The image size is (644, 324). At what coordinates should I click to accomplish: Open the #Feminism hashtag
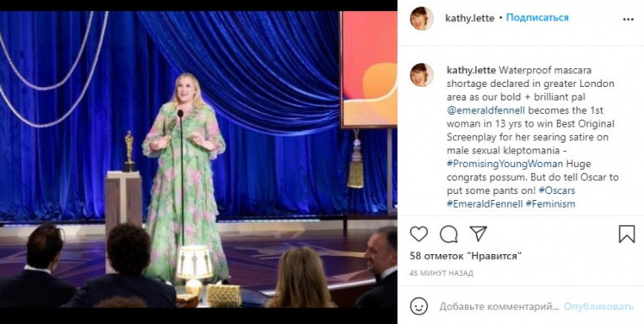click(550, 204)
